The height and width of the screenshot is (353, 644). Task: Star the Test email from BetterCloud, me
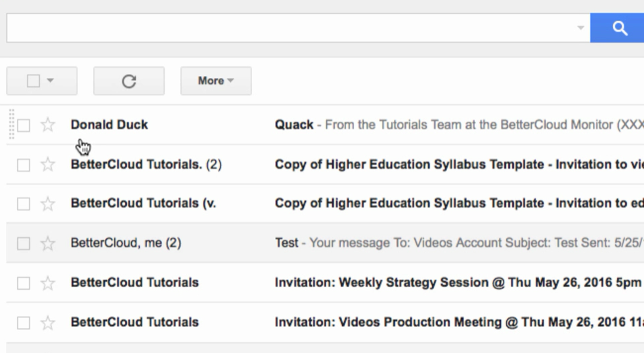pos(48,243)
